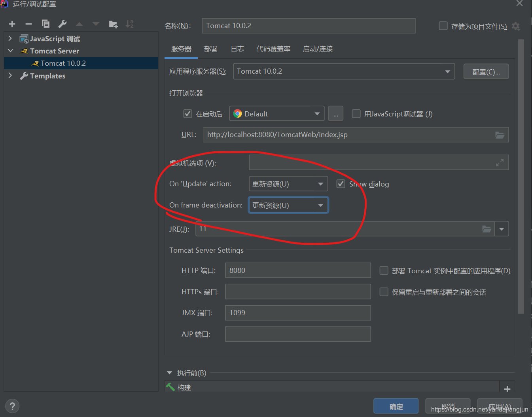Click the name field Tomcat 10.0.2
Screen dimensions: 532x417
click(309, 26)
